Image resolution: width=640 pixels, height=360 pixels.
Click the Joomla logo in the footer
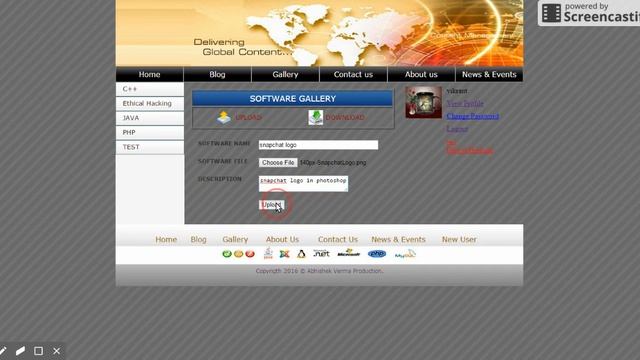pos(284,254)
